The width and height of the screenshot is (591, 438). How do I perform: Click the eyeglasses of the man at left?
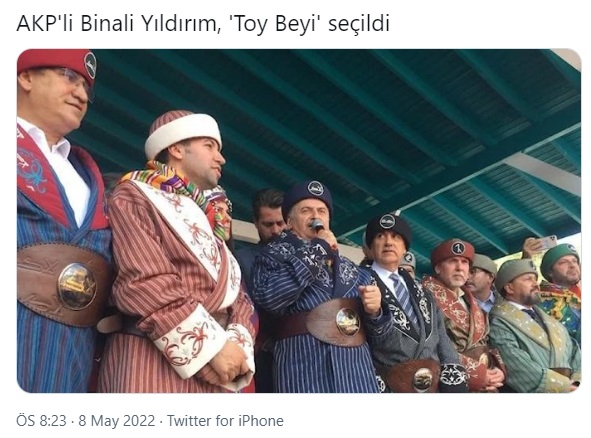pos(73,80)
